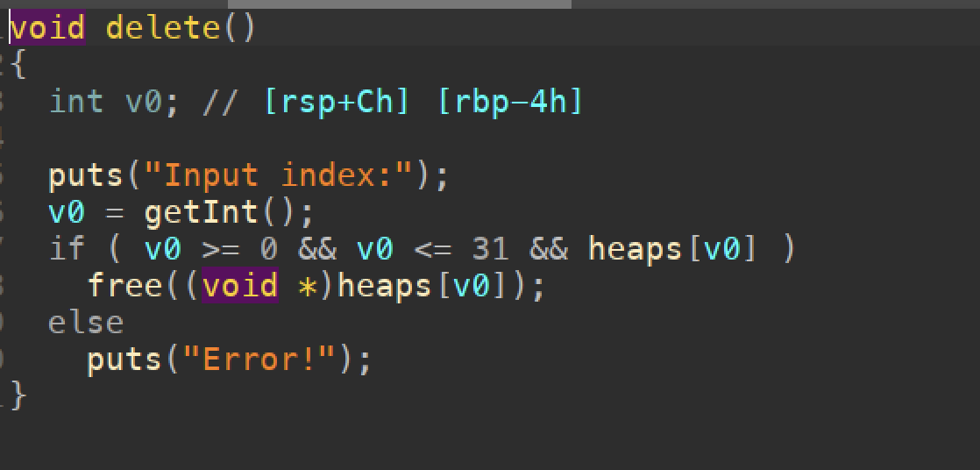
Task: Click heaps inside the free call
Action: click(x=385, y=286)
